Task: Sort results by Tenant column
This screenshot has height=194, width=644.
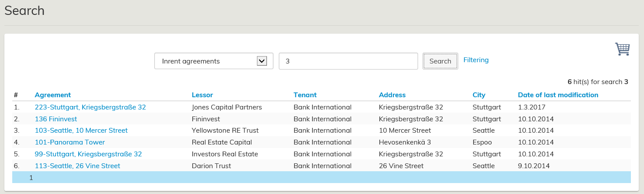Action: [305, 95]
